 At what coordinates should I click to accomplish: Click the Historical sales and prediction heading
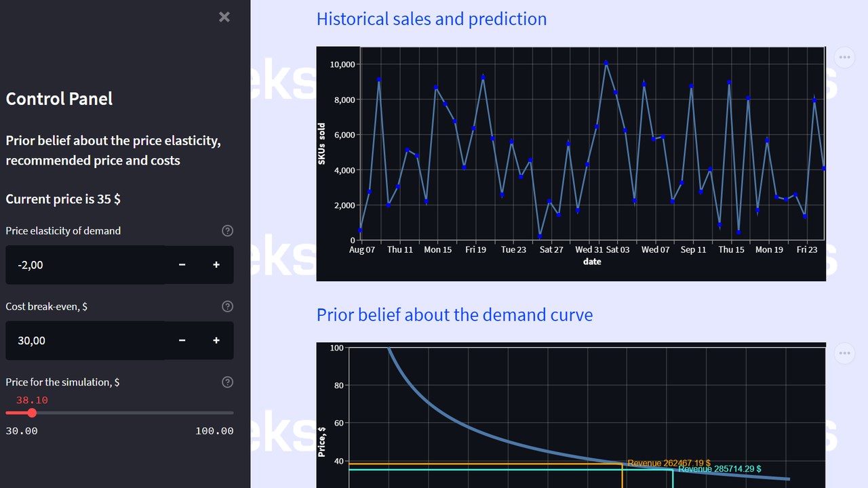coord(431,19)
